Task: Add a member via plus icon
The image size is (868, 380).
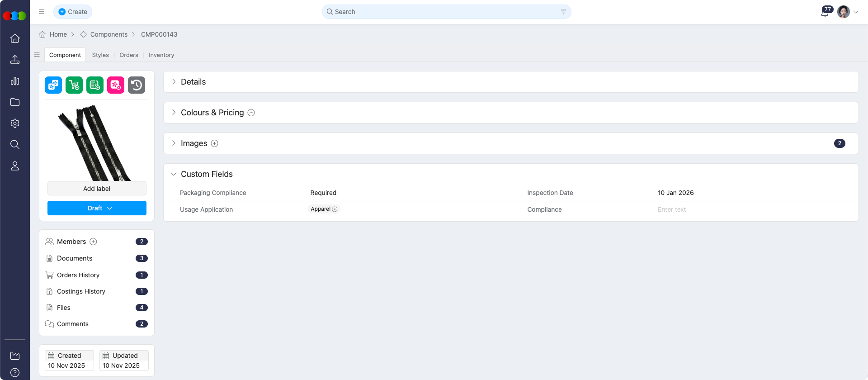Action: (93, 242)
